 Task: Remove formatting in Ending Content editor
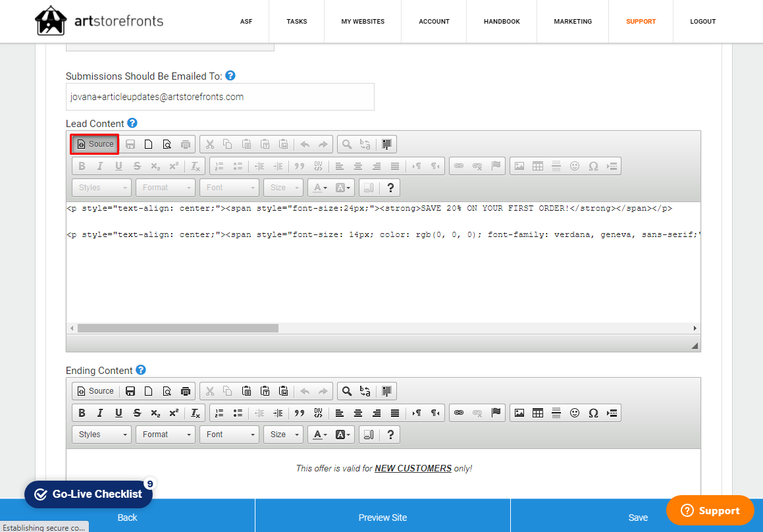[x=195, y=413]
